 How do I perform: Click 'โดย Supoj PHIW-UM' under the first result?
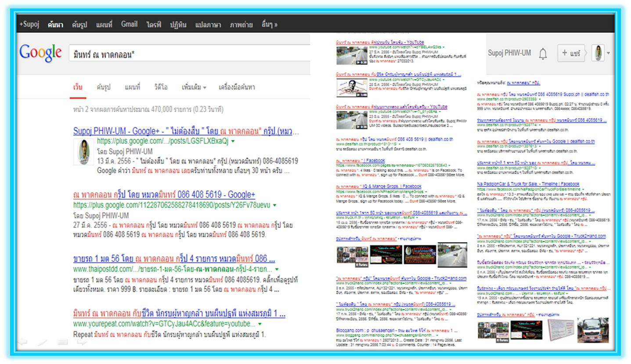coord(125,151)
